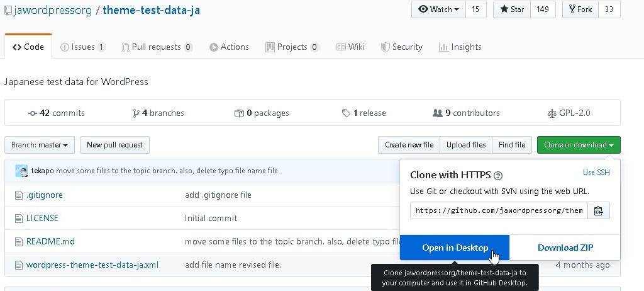Star the repository
The width and height of the screenshot is (644, 291).
(x=512, y=9)
